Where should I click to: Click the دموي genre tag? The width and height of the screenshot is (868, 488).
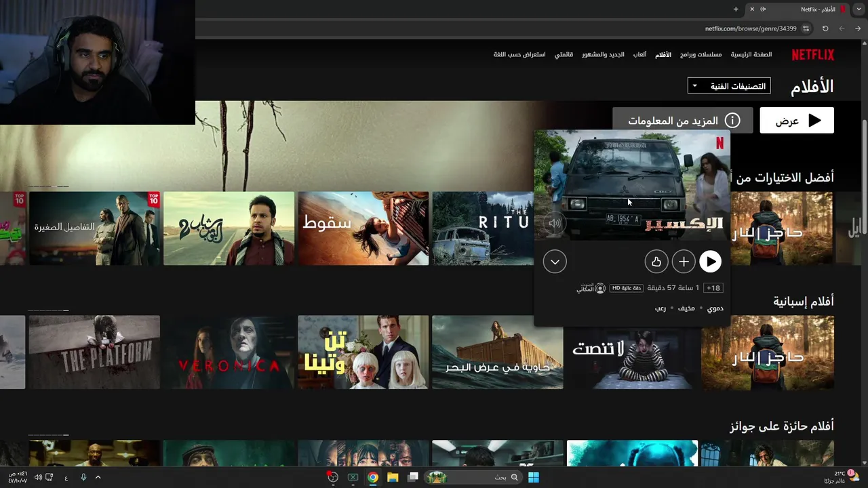point(715,308)
